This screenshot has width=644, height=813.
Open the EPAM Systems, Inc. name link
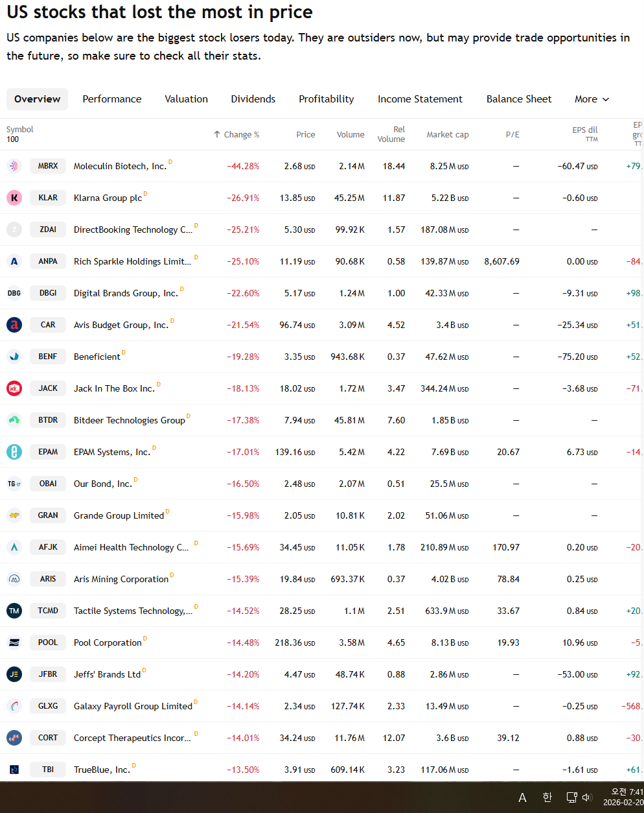point(112,452)
